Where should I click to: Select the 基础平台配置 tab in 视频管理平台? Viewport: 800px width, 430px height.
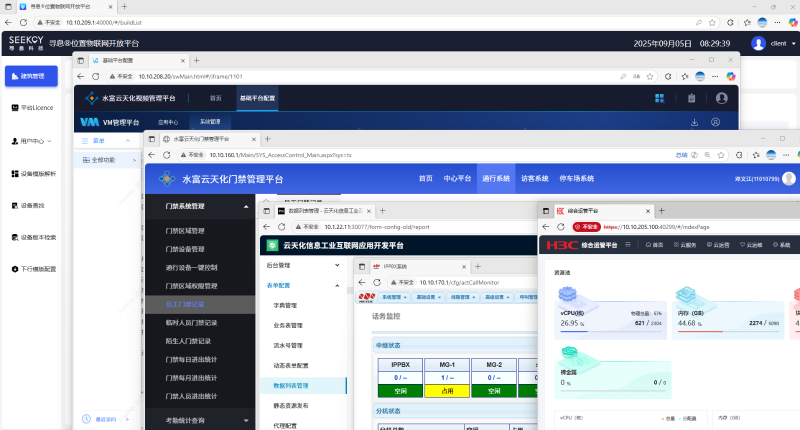click(x=257, y=98)
